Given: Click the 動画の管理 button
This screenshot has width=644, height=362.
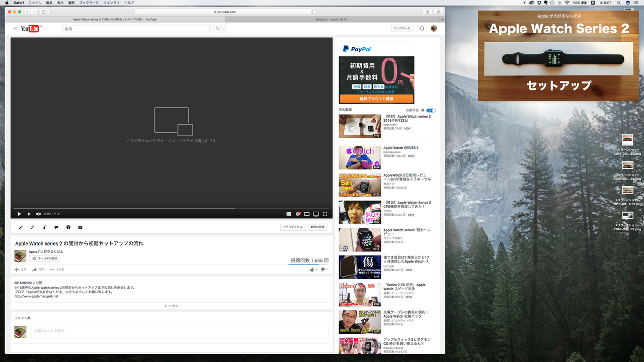Looking at the screenshot, I should pyautogui.click(x=317, y=227).
